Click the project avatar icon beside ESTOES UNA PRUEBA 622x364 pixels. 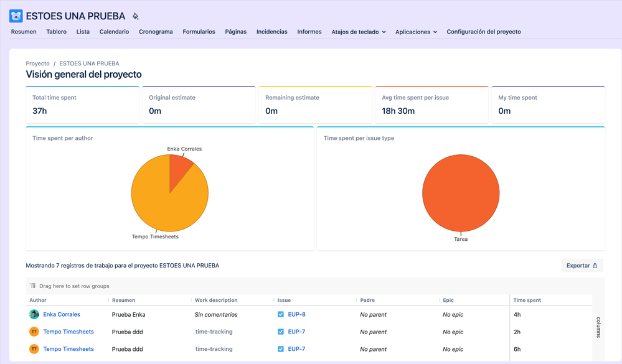[x=16, y=16]
